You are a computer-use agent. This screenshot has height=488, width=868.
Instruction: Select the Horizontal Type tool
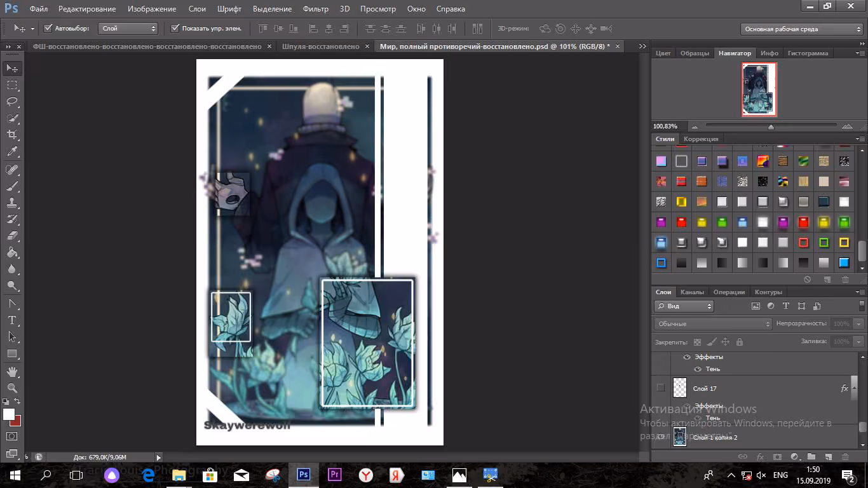(x=12, y=320)
